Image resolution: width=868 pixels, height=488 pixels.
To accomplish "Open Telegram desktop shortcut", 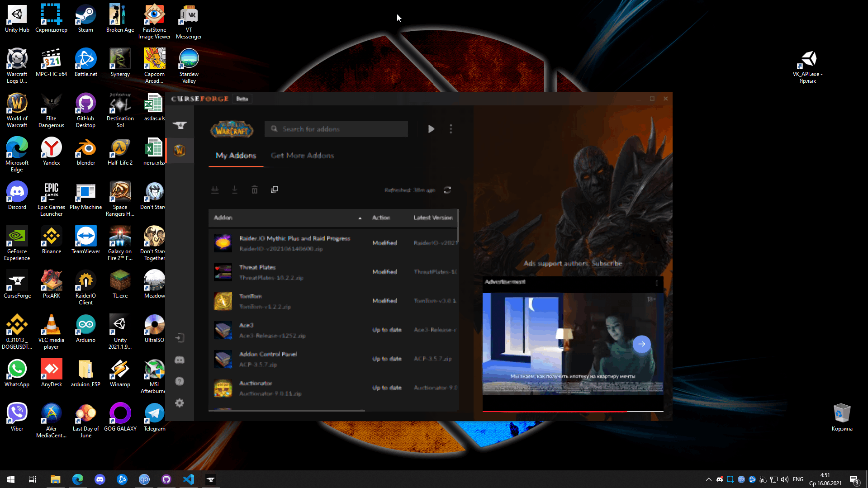I will [x=154, y=417].
